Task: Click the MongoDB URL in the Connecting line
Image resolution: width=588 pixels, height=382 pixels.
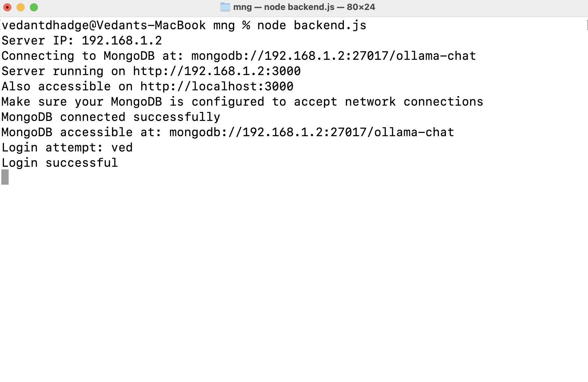Action: click(x=333, y=56)
